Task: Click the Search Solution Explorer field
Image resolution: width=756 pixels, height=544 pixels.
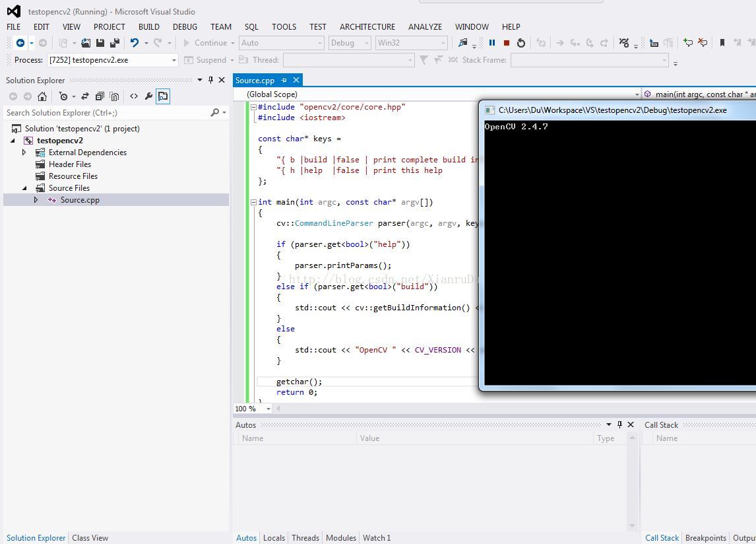Action: [106, 112]
